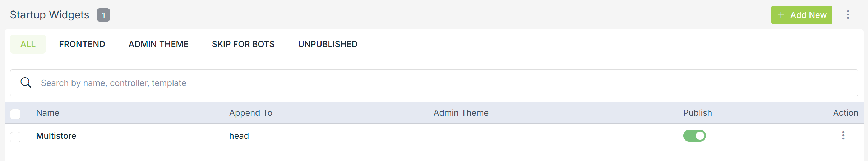Switch to the ALL tab

click(28, 44)
